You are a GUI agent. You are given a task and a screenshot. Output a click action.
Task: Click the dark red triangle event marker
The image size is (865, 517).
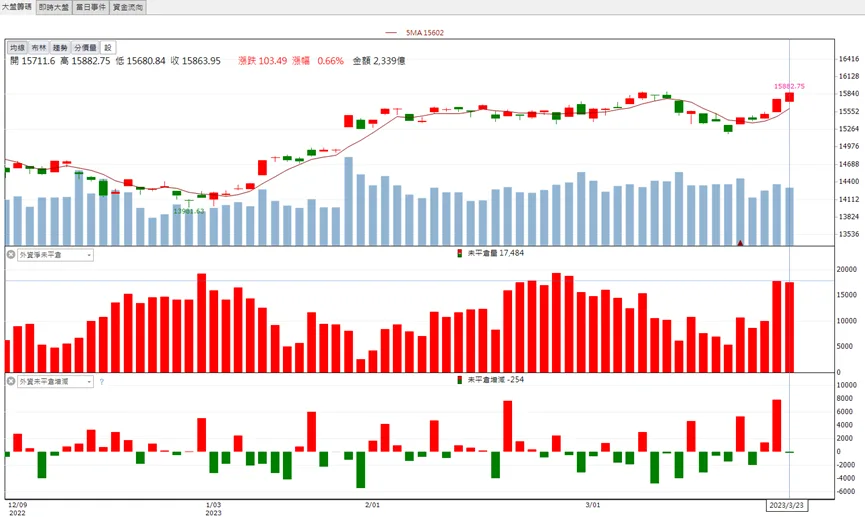tap(740, 243)
